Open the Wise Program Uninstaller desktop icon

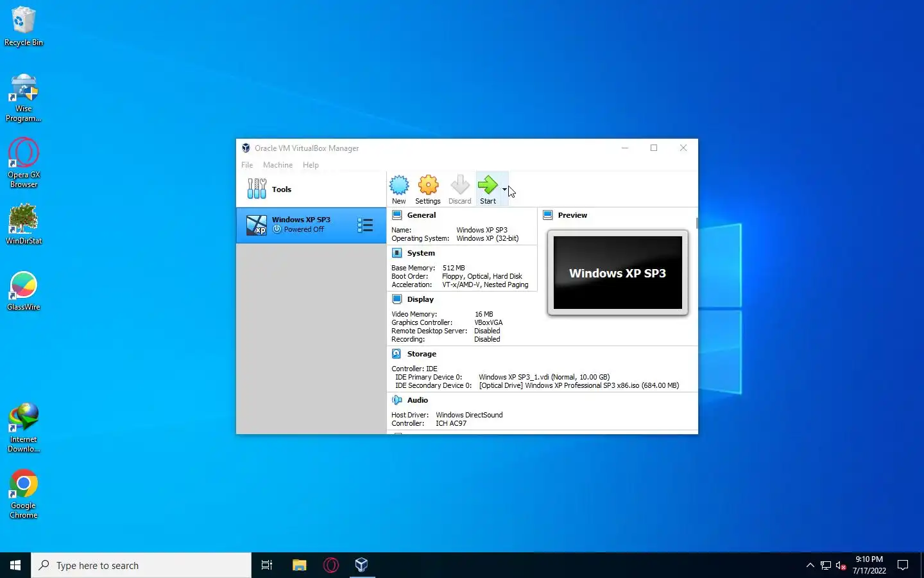[24, 98]
